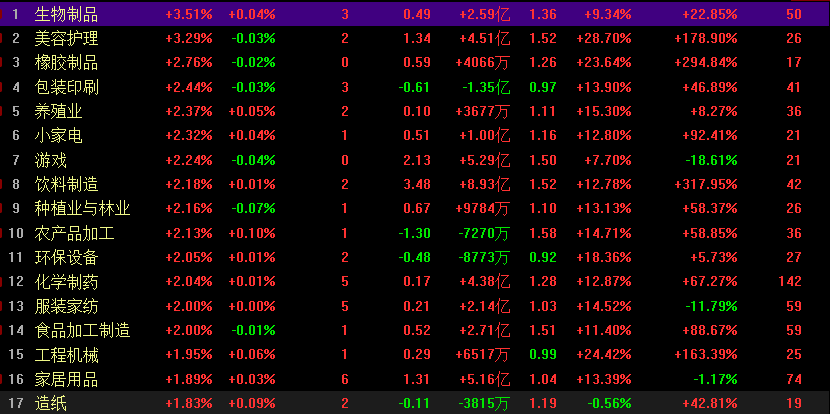This screenshot has width=830, height=414.
Task: Select the 化学制药 sector name
Action: pyautogui.click(x=66, y=281)
